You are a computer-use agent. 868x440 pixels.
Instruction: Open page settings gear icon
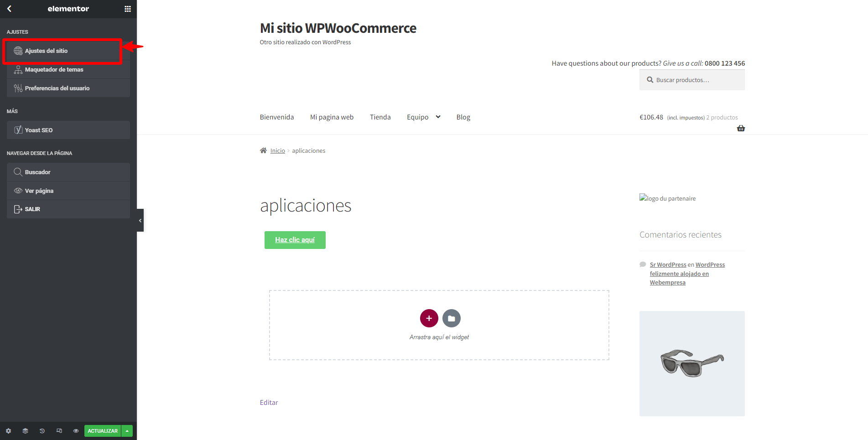point(8,431)
